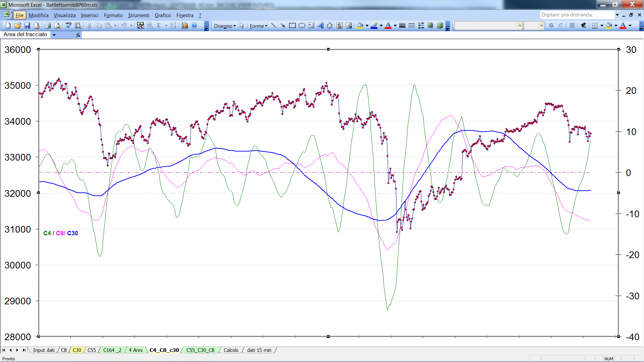Insert a picture from file
Viewport: 644px width, 362px height.
point(349,26)
